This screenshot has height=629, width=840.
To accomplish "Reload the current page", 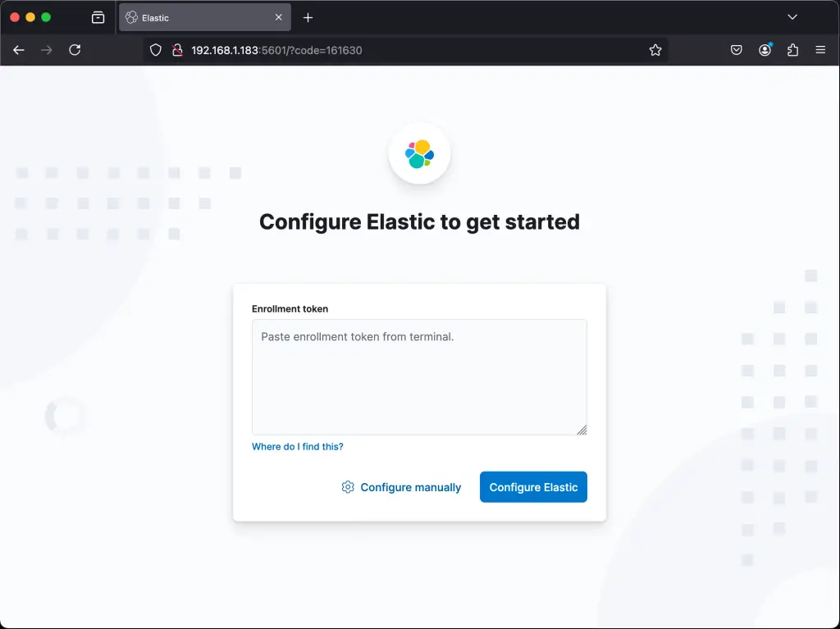I will click(x=75, y=49).
